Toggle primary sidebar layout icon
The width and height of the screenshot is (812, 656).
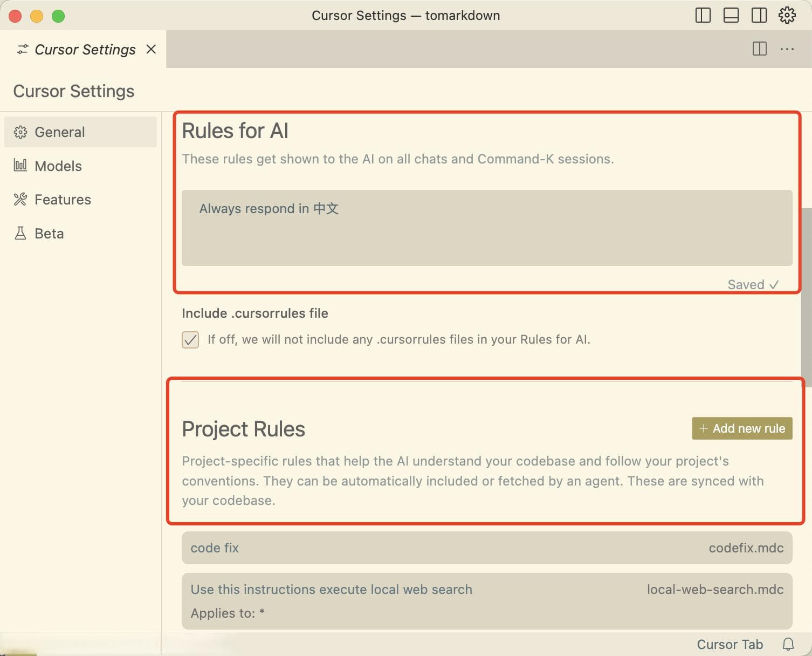click(x=703, y=15)
